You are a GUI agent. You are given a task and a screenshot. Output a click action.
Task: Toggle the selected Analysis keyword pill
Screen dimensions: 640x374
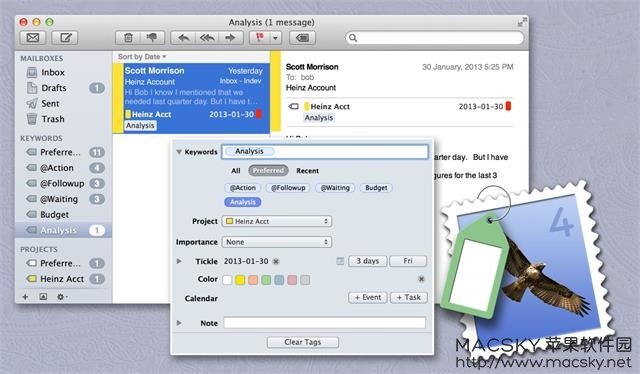coord(243,202)
